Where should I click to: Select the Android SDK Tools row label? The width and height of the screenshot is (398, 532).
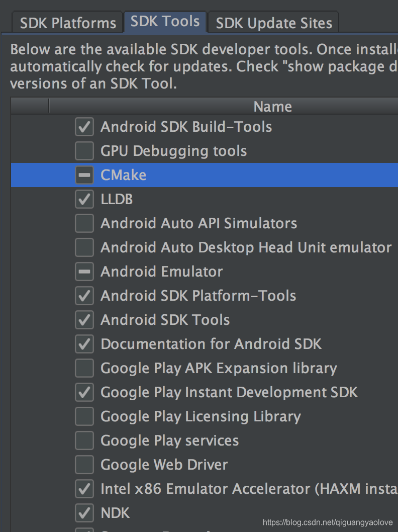pyautogui.click(x=165, y=320)
